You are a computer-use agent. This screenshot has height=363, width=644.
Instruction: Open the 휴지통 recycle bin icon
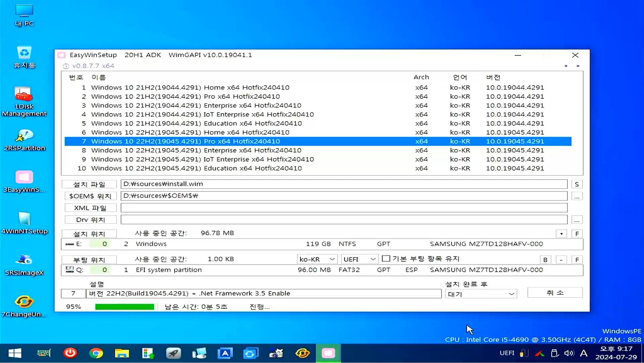[x=24, y=57]
